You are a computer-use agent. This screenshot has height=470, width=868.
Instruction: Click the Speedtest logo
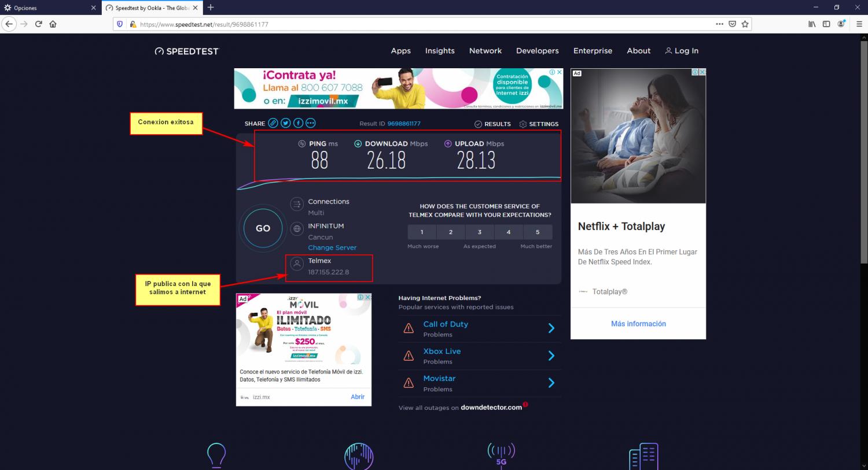point(187,51)
